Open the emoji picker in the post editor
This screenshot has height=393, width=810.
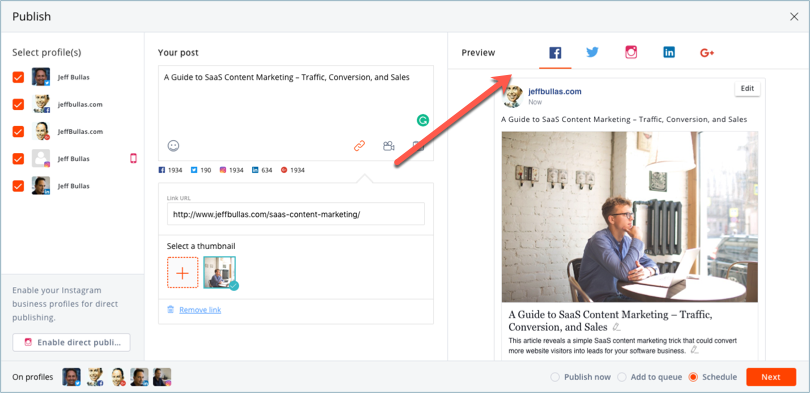[x=173, y=146]
